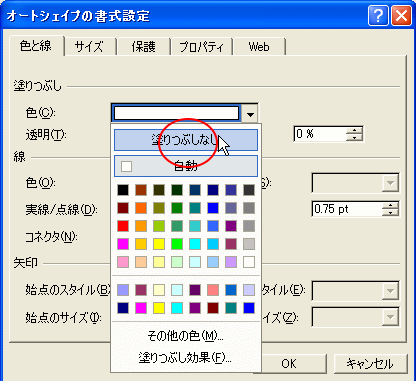Decrease transparency with the 0 % down arrow

point(354,137)
